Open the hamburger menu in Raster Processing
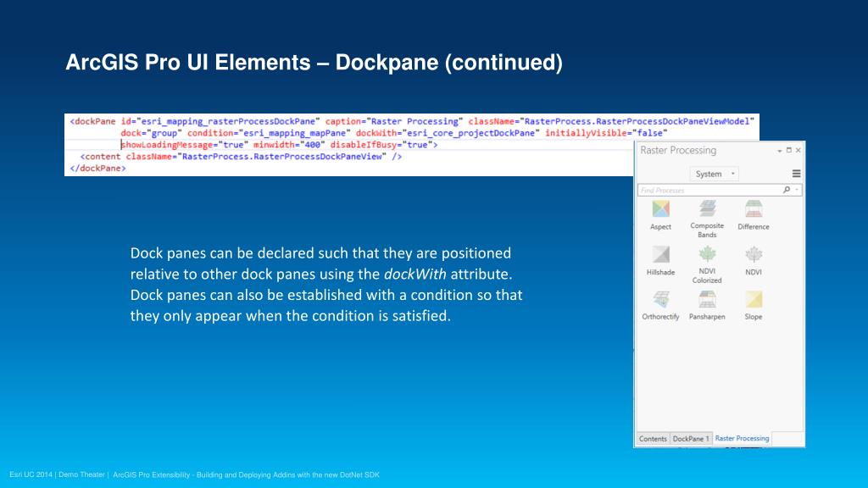This screenshot has width=868, height=488. 796,174
